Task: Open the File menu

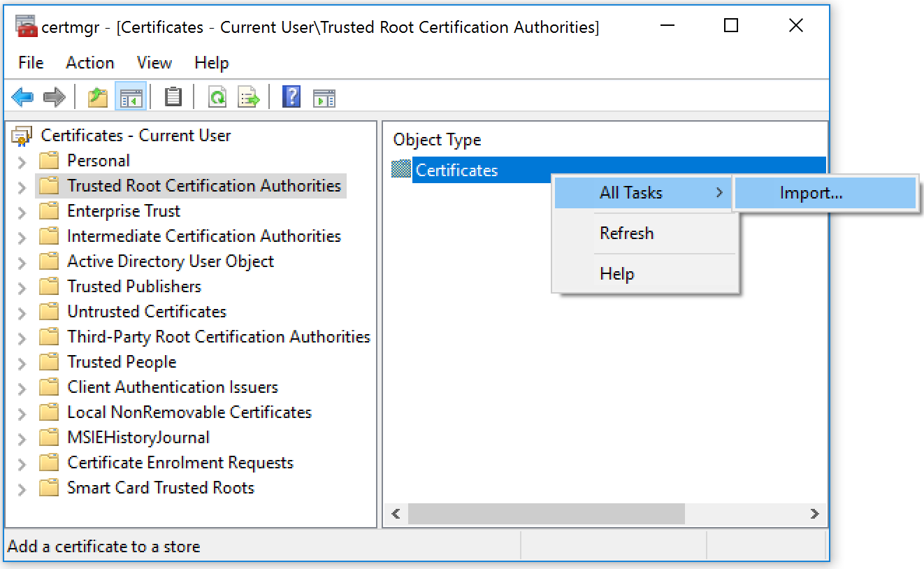Action: (31, 63)
